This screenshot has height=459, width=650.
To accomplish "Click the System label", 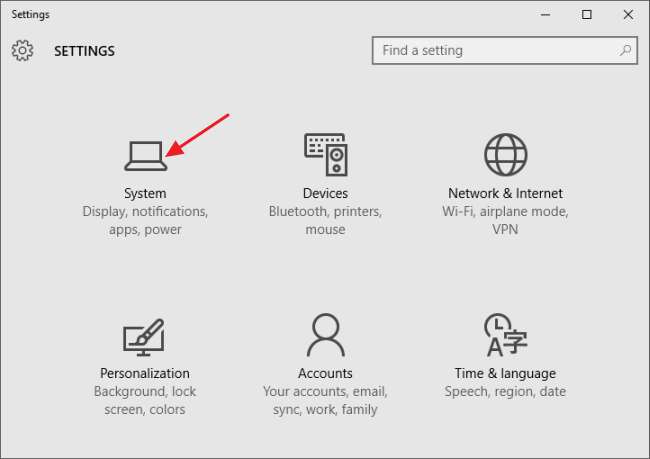I will [145, 193].
